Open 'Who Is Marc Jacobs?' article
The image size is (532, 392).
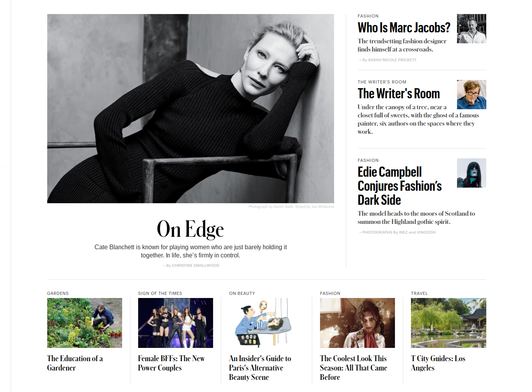coord(404,28)
